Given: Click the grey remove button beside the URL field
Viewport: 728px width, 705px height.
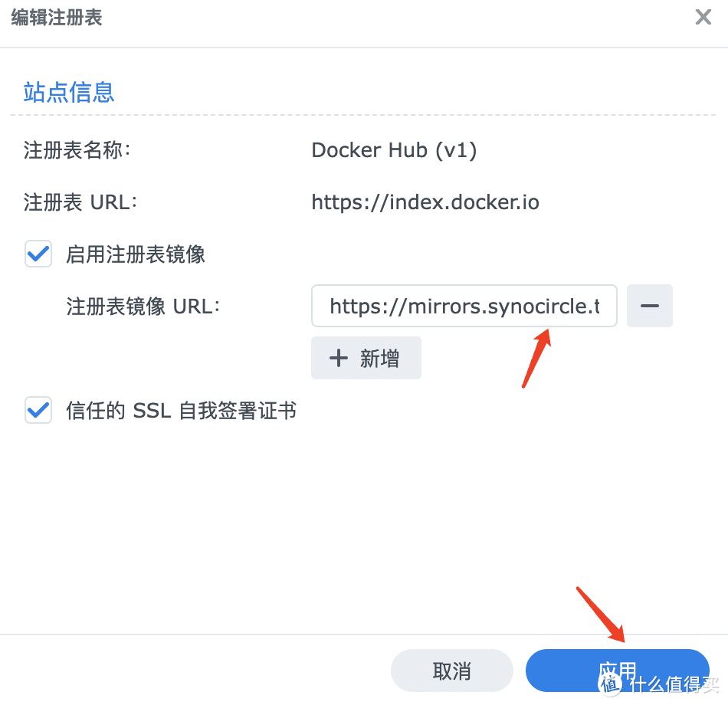Looking at the screenshot, I should (x=649, y=306).
